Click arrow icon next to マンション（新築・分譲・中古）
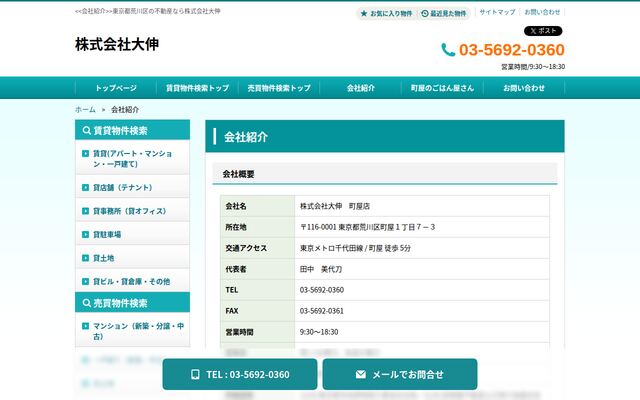640x400 pixels. click(85, 326)
